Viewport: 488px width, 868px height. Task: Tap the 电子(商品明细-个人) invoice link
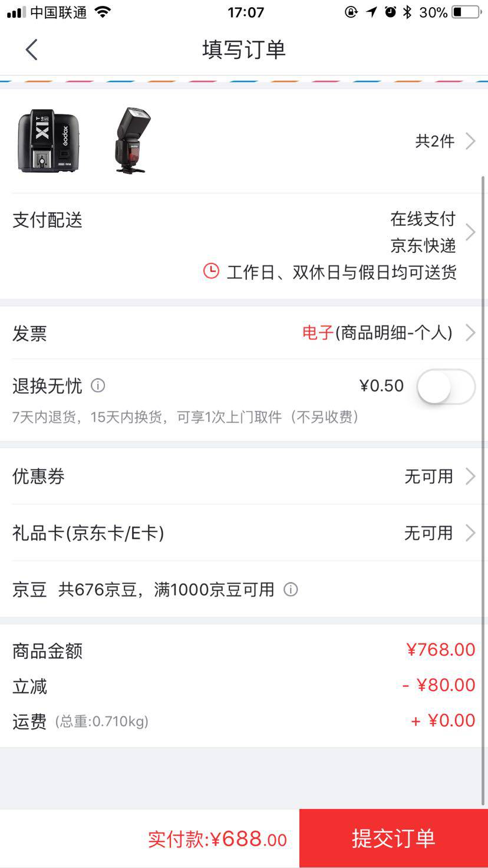point(377,333)
